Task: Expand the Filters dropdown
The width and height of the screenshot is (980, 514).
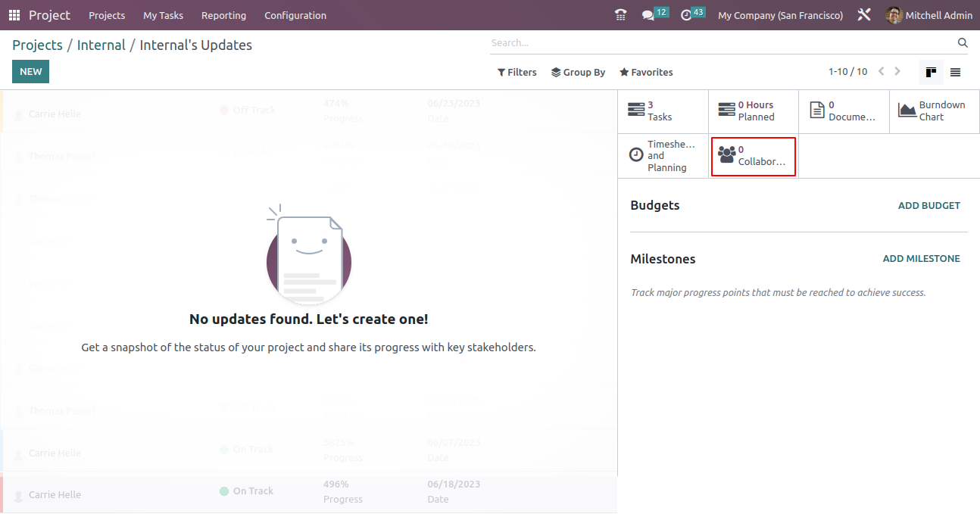Action: [x=517, y=73]
